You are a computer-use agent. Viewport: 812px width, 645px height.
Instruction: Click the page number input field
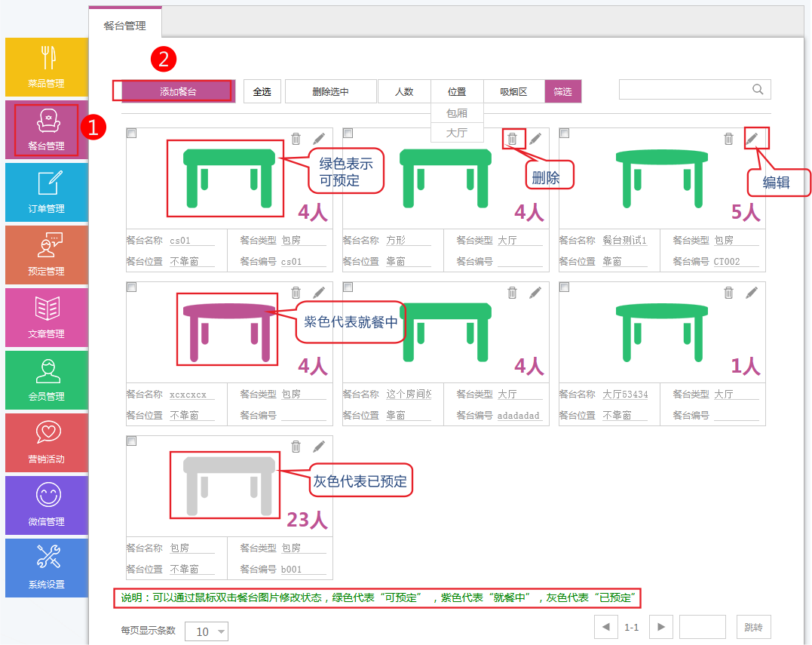coord(702,627)
